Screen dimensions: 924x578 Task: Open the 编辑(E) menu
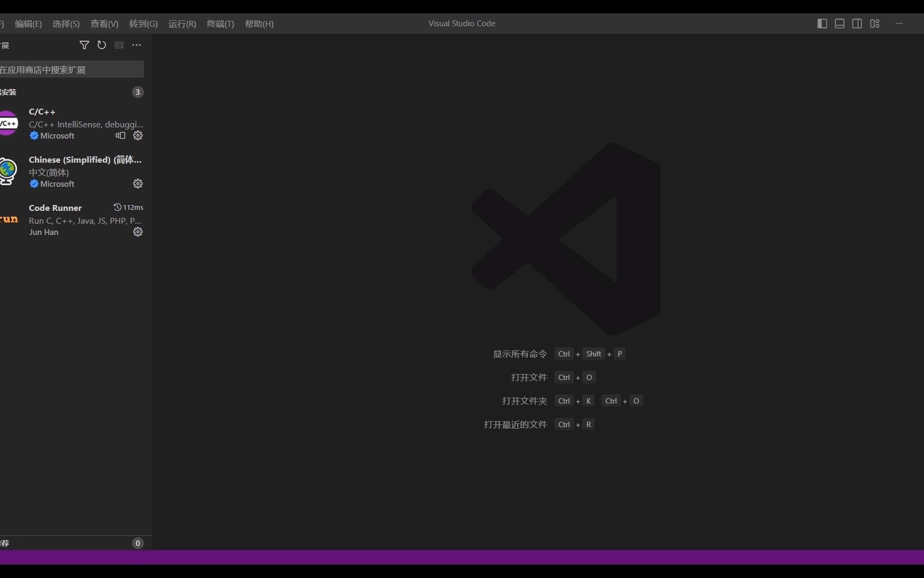click(28, 24)
